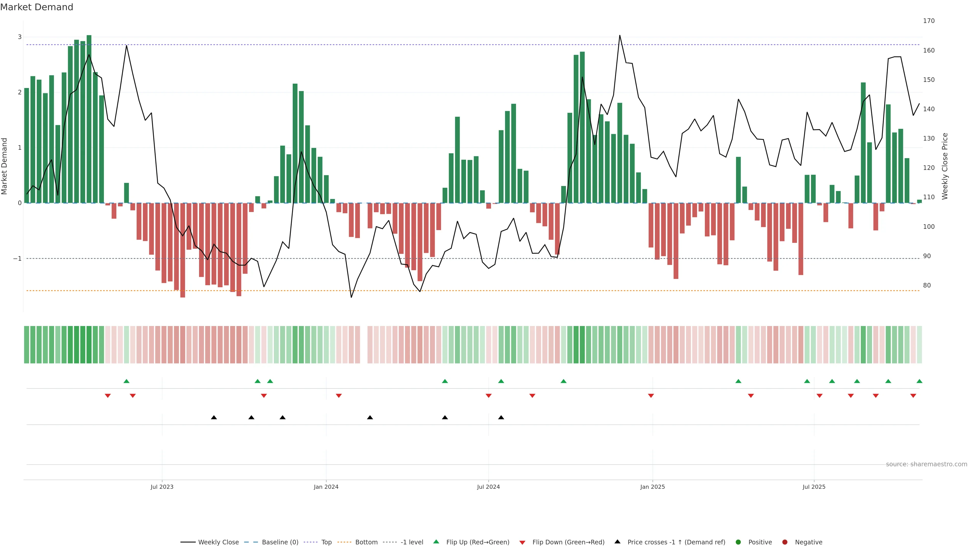This screenshot has height=551, width=980.
Task: Toggle the Top dotted line legend label
Action: coord(326,542)
